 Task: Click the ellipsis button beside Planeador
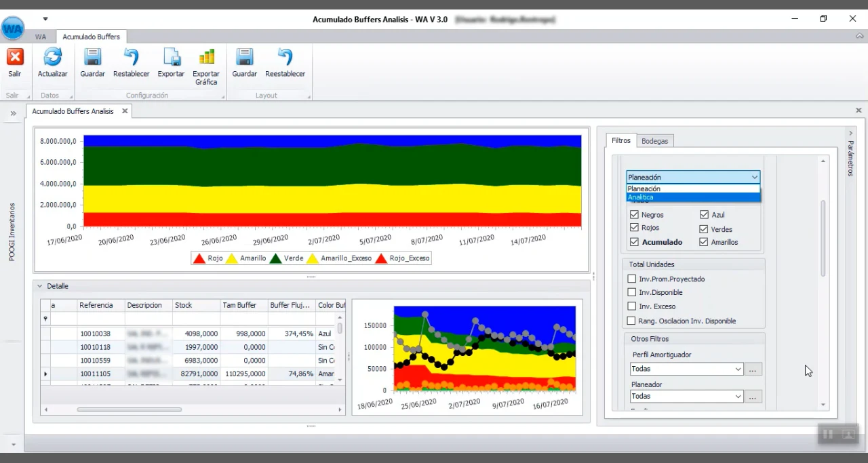tap(753, 397)
